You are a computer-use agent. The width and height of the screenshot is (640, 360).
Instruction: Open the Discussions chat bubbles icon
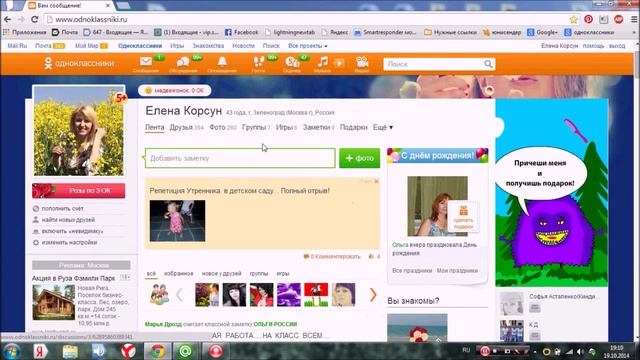(x=183, y=62)
